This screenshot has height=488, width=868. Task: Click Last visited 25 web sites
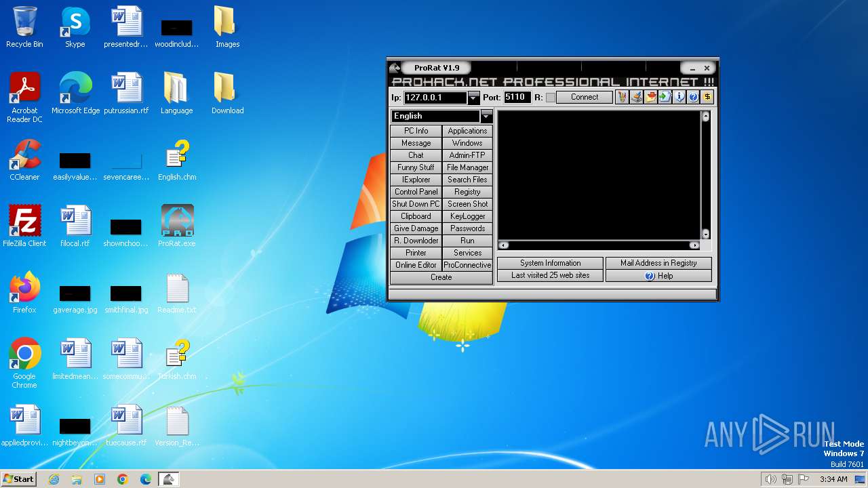(x=550, y=275)
